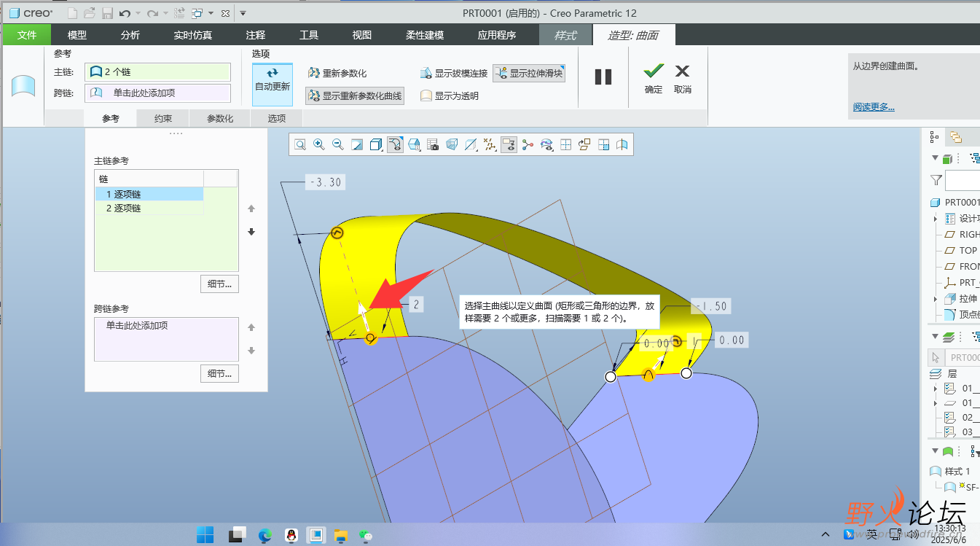Click the close window X icon in quick access bar

point(225,13)
